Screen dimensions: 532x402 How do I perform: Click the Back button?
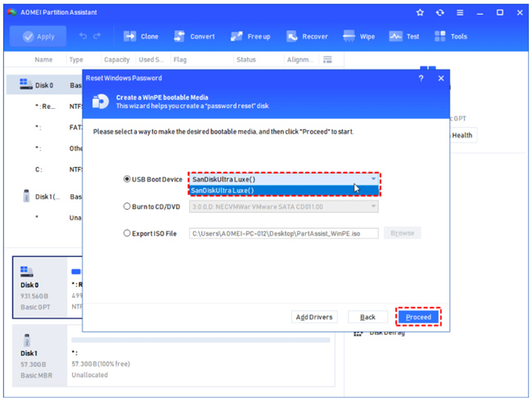[367, 317]
